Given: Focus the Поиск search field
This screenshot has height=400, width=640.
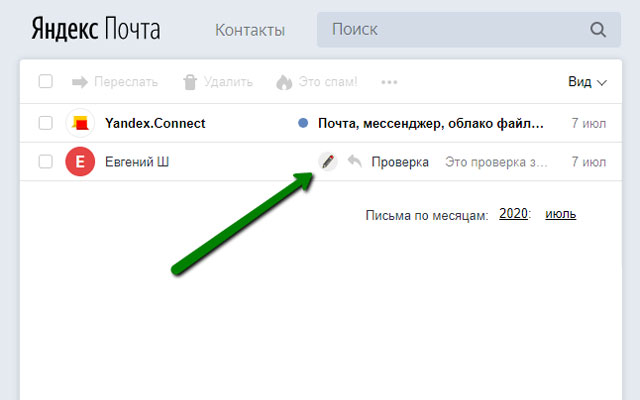Looking at the screenshot, I should click(469, 29).
